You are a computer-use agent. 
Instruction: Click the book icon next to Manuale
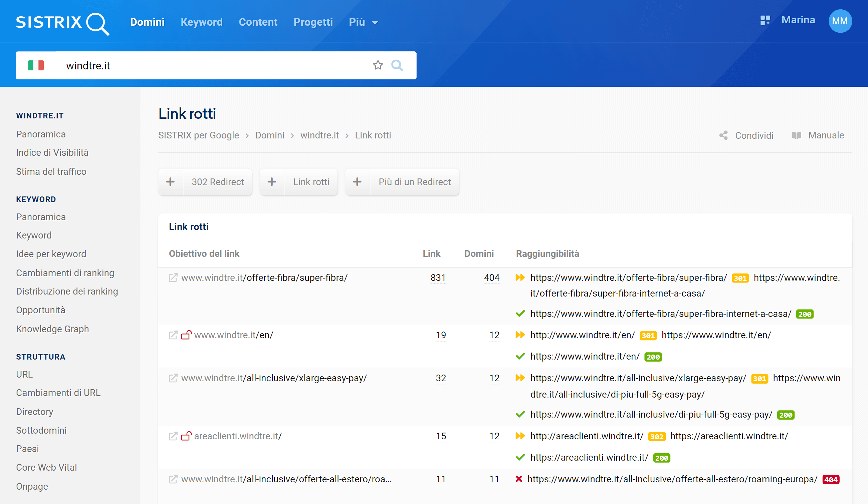tap(796, 135)
